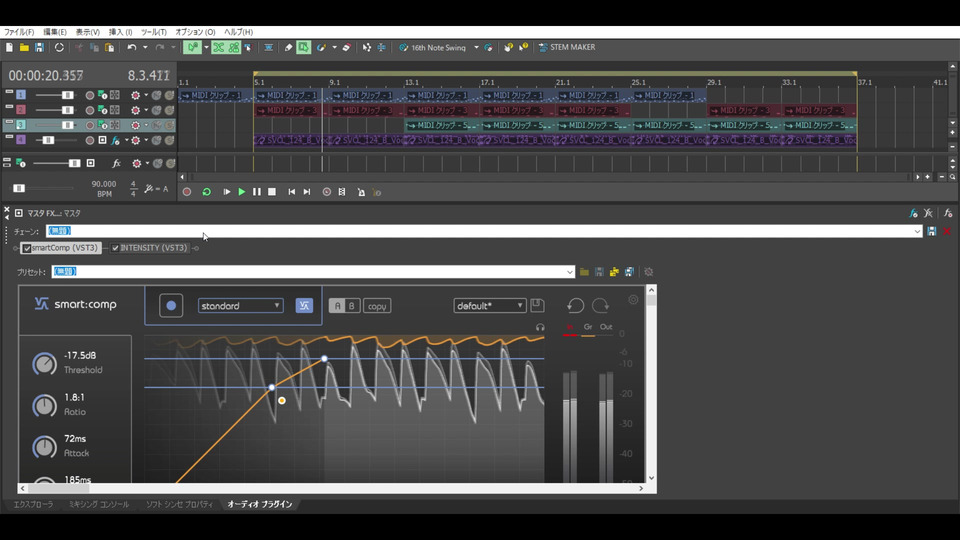Switch to the ミキシング コンソール tab
Screen dimensions: 960x540
pyautogui.click(x=99, y=504)
